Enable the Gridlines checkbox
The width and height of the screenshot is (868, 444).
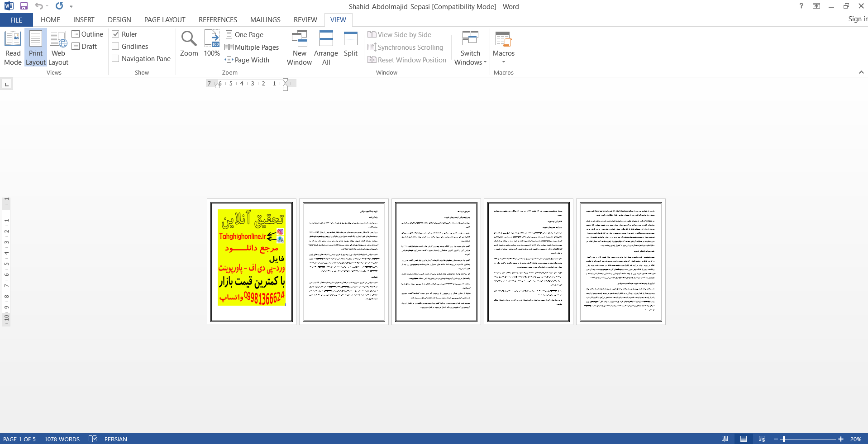pos(115,47)
